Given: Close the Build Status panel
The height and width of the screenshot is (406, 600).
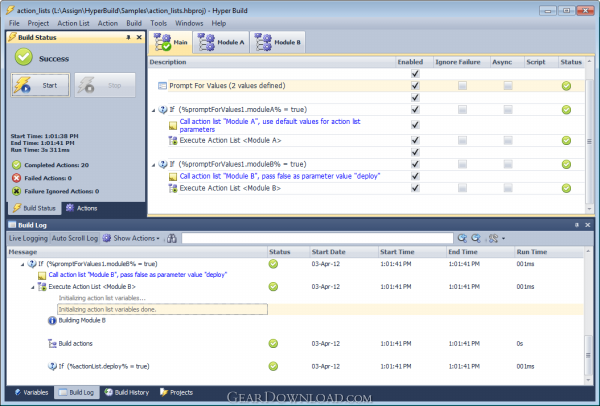Looking at the screenshot, I should pyautogui.click(x=139, y=37).
